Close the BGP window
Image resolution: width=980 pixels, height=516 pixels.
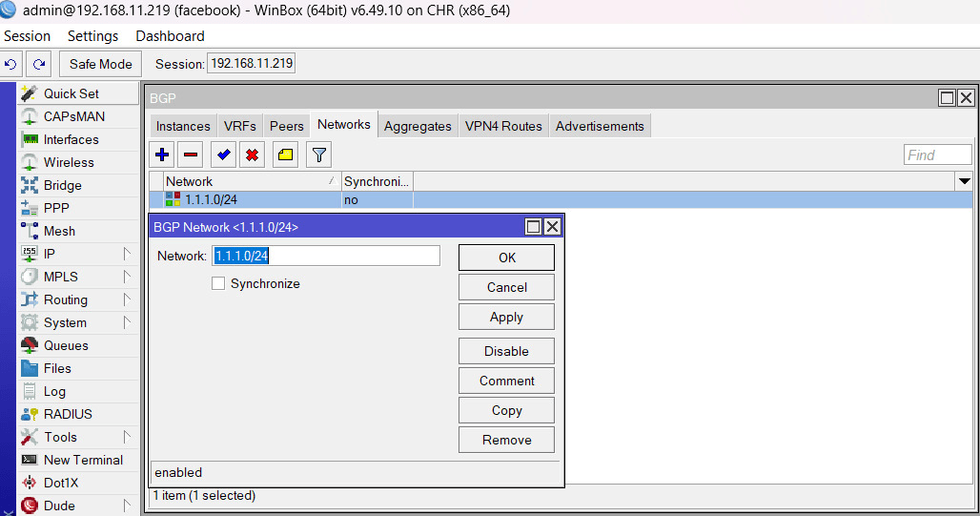967,97
